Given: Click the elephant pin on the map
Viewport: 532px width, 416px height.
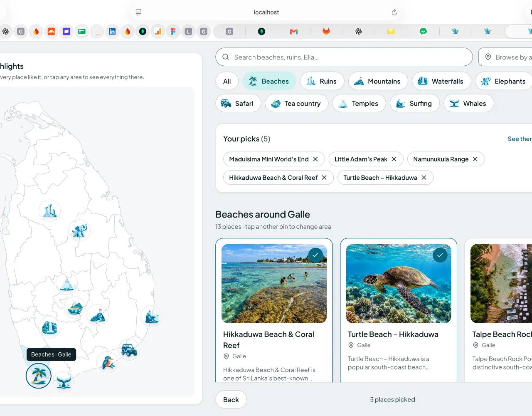Looking at the screenshot, I should click(79, 230).
